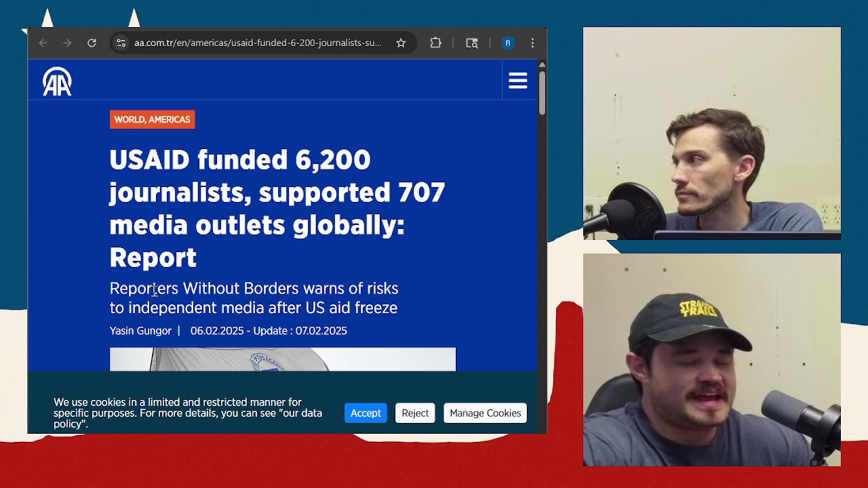868x488 pixels.
Task: Reject cookies button
Action: point(415,413)
